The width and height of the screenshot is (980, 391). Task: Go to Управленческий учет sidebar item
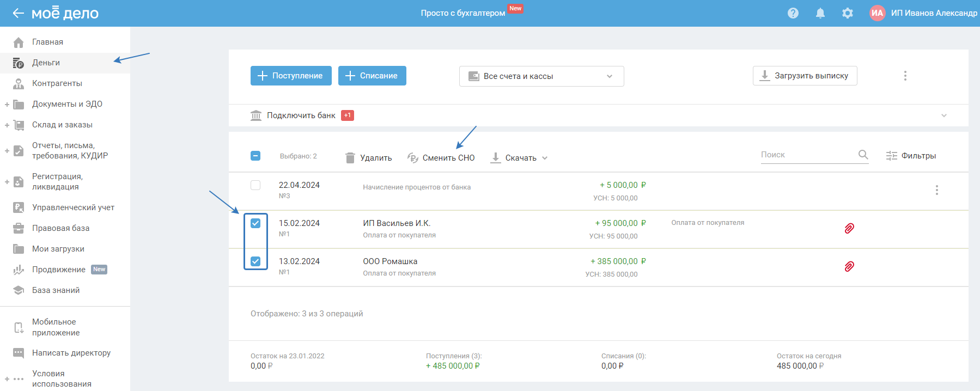tap(73, 207)
